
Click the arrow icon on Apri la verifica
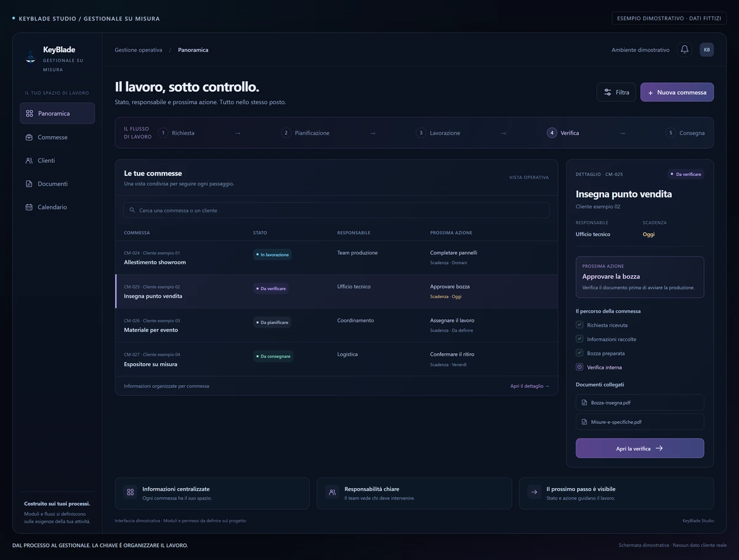659,449
